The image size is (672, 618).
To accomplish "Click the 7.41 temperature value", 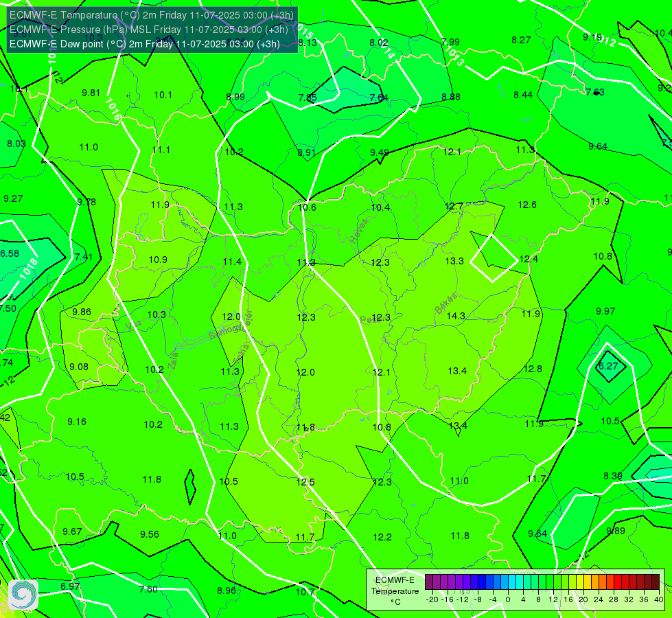I will click(x=84, y=257).
